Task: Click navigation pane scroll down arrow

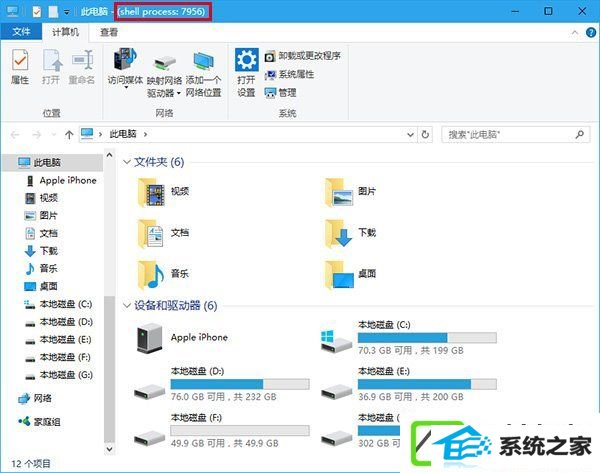Action: (x=109, y=449)
